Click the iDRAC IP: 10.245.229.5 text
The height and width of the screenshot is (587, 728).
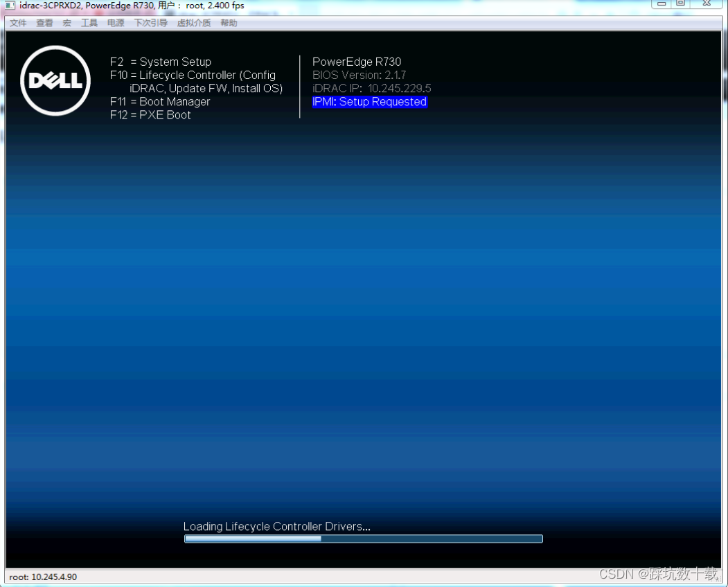click(372, 88)
